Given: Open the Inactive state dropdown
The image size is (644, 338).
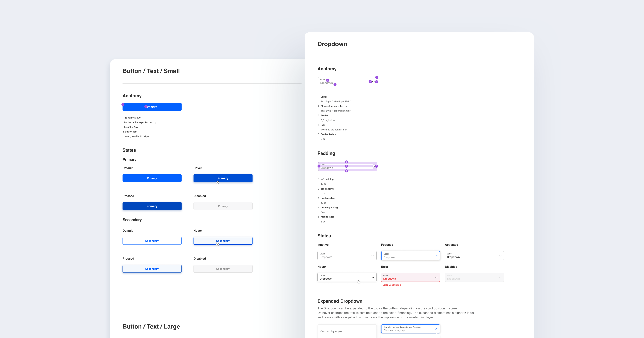Looking at the screenshot, I should point(347,256).
